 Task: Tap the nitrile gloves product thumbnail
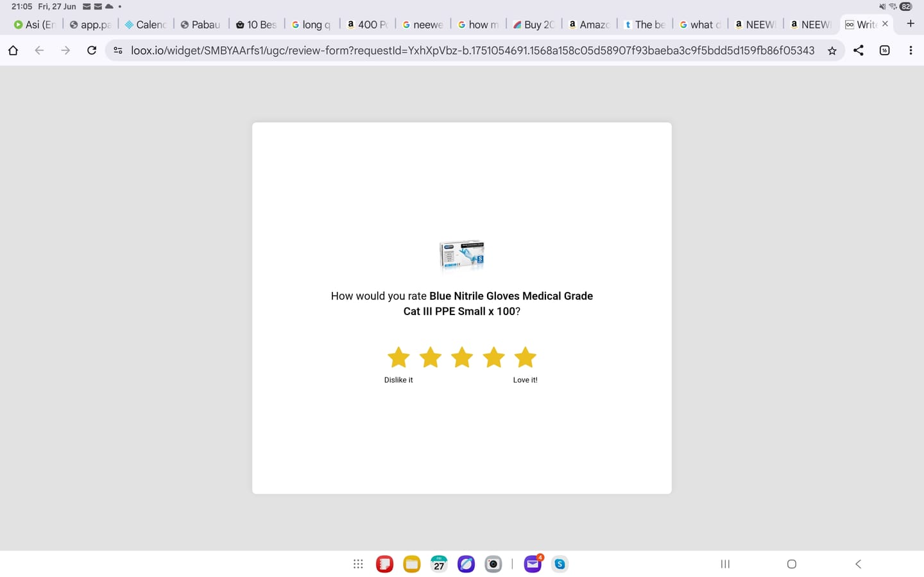(462, 255)
